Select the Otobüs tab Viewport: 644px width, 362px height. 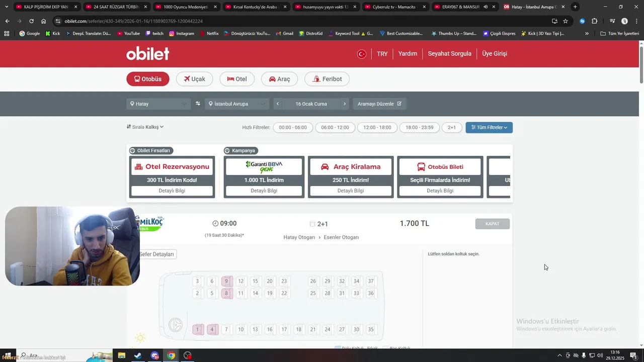(x=148, y=79)
